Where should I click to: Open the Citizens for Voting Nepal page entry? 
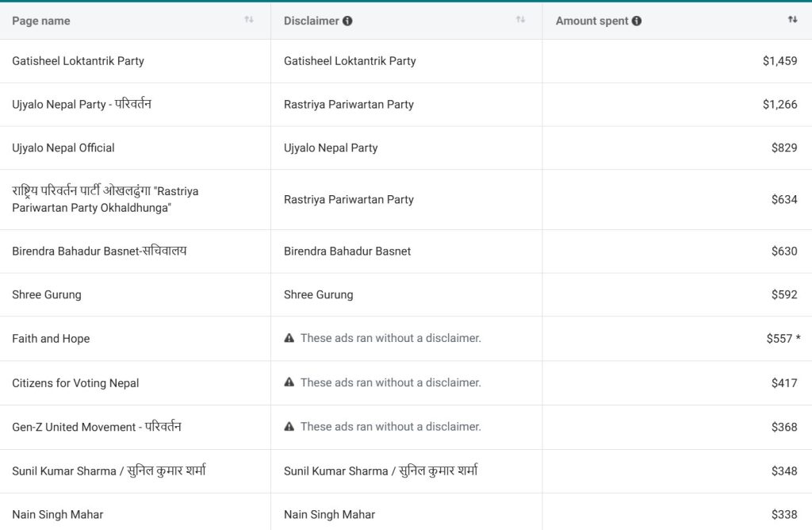(75, 383)
